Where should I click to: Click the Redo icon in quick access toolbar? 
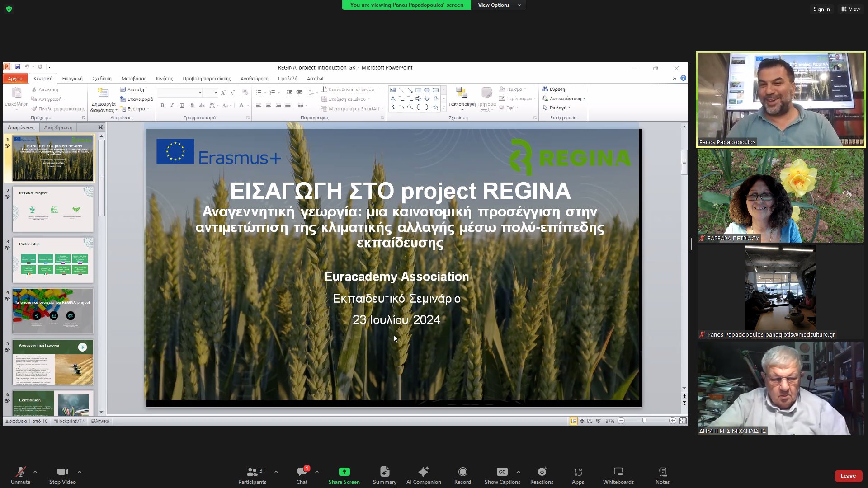coord(40,67)
